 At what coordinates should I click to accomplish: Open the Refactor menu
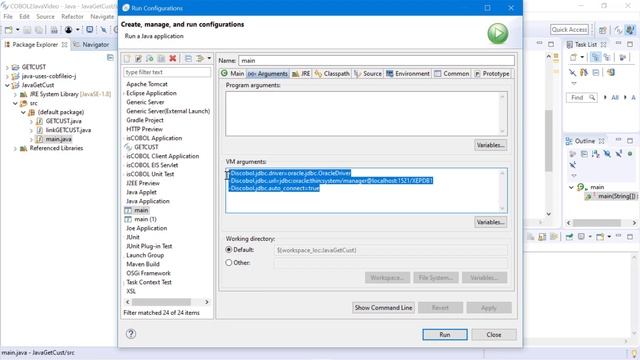72,16
